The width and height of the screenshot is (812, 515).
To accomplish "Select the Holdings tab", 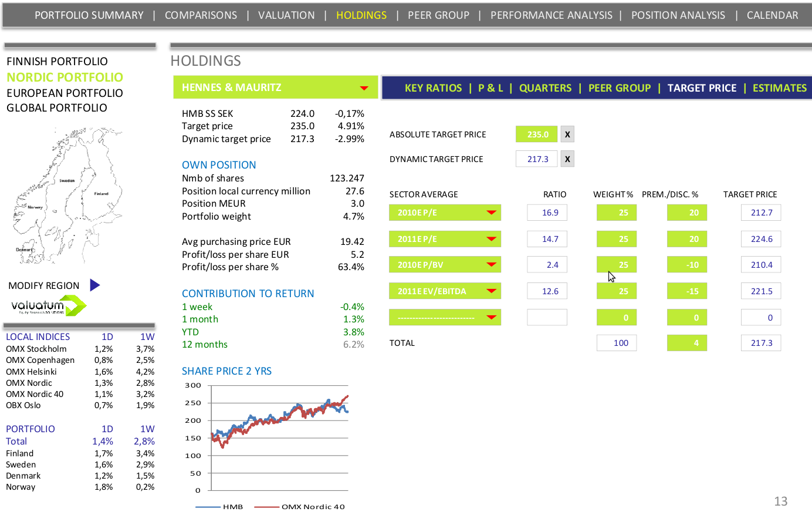I will pyautogui.click(x=361, y=15).
